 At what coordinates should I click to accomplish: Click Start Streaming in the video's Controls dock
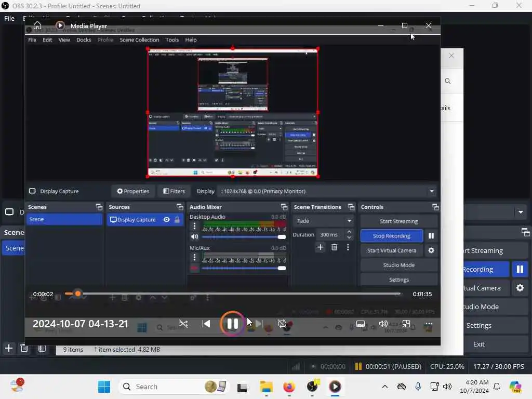pyautogui.click(x=398, y=221)
